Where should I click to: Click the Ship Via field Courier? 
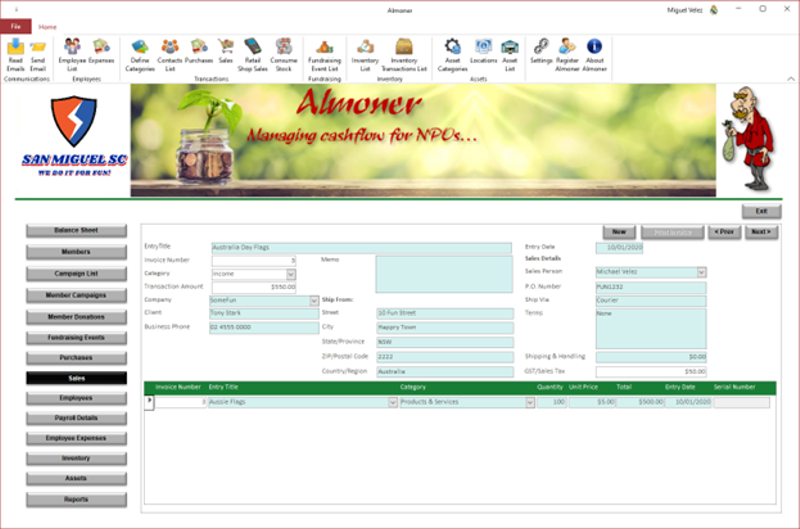(x=651, y=301)
